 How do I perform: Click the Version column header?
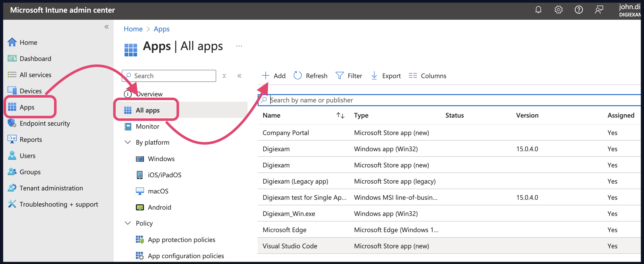click(x=527, y=116)
